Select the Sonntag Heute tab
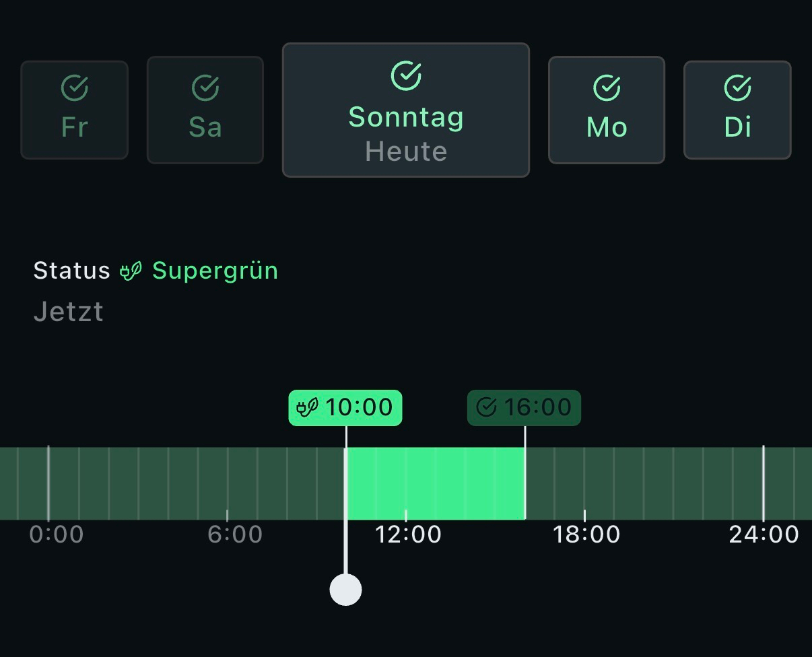 tap(406, 110)
